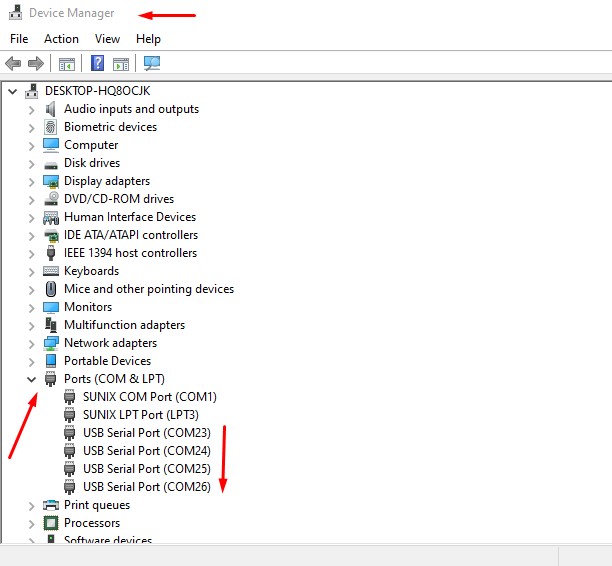Click the Show/Hide Action Pane toolbar icon
612x566 pixels.
pyautogui.click(x=121, y=64)
